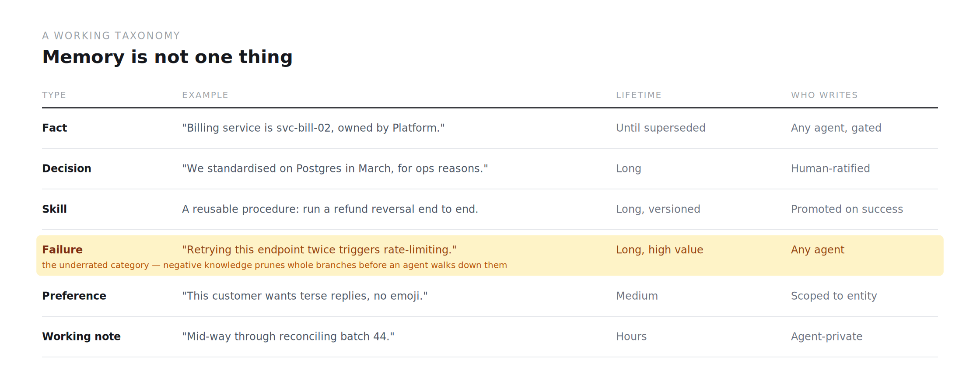Image resolution: width=980 pixels, height=392 pixels.
Task: Select the Skill row label
Action: (54, 209)
